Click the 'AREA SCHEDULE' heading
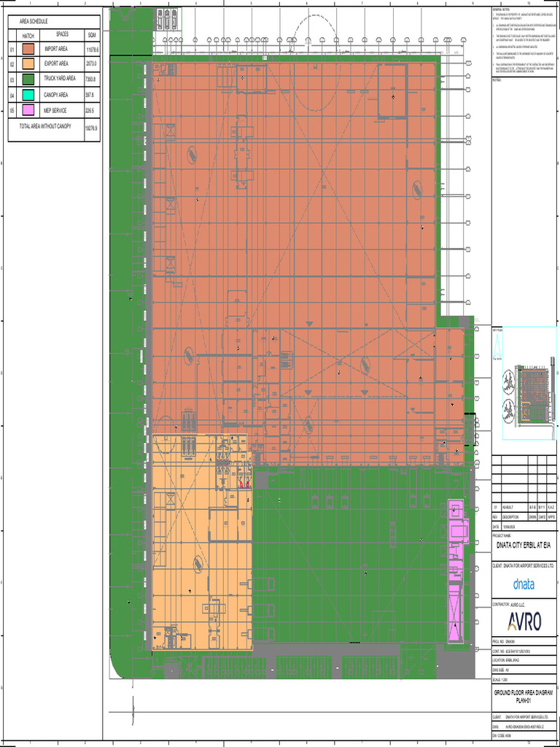Image resolution: width=560 pixels, height=747 pixels. click(x=34, y=21)
